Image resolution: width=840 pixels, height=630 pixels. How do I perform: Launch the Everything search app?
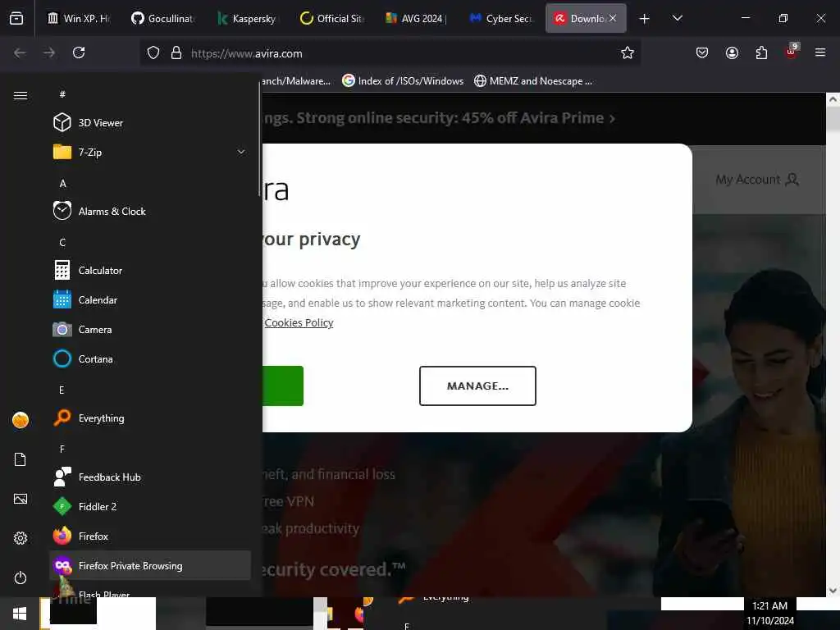pyautogui.click(x=150, y=418)
